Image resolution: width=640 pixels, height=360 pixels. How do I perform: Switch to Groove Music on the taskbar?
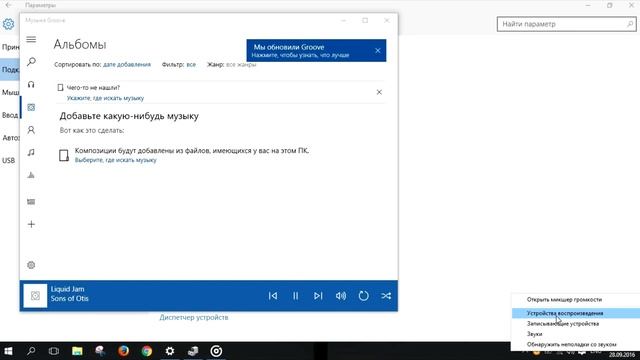click(216, 351)
